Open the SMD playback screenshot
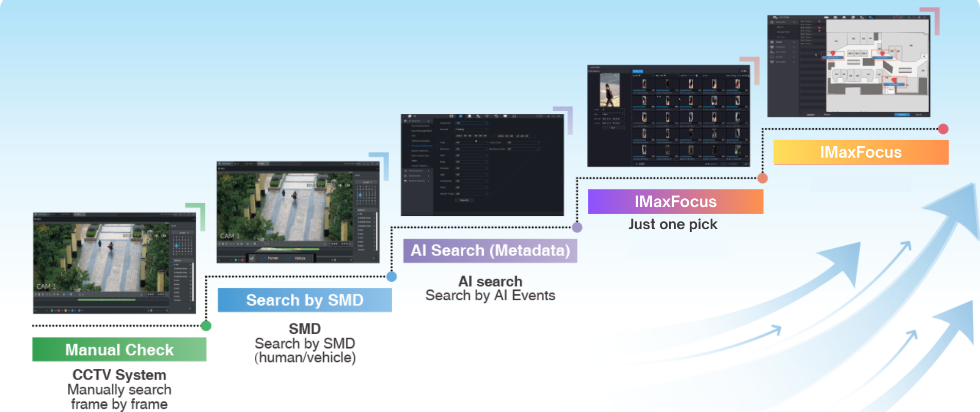The width and height of the screenshot is (980, 412). 297,212
